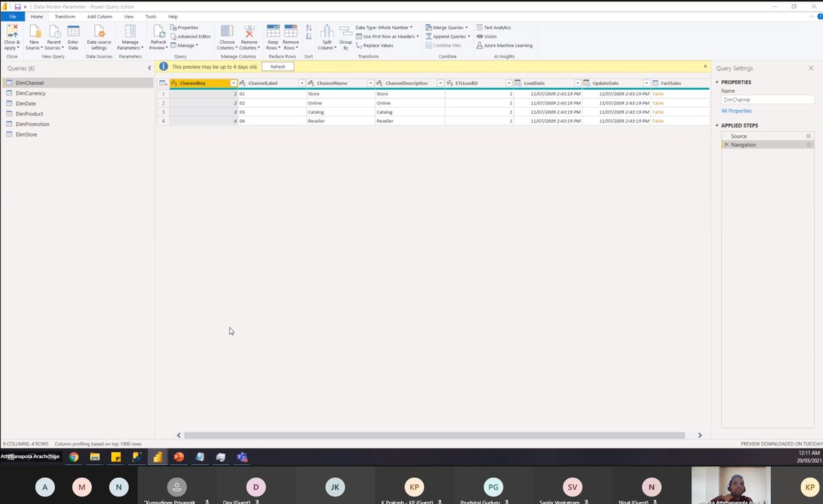823x504 pixels.
Task: Click the Enter Data icon
Action: pos(73,31)
